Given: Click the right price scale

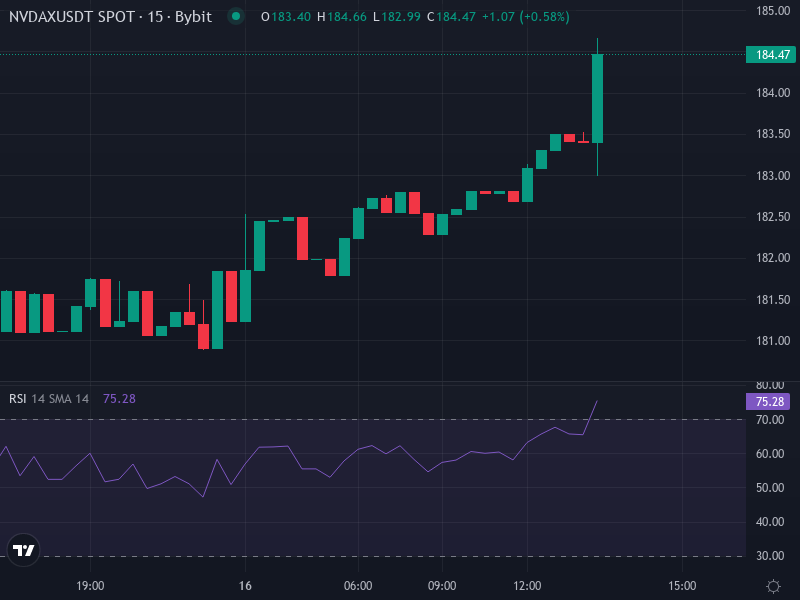Looking at the screenshot, I should pyautogui.click(x=768, y=250).
